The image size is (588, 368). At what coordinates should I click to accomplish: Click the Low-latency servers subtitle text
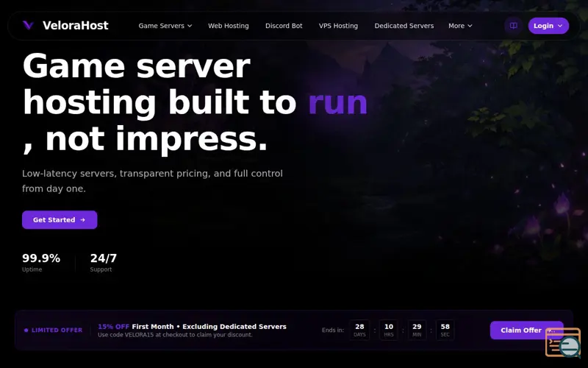[x=152, y=181]
